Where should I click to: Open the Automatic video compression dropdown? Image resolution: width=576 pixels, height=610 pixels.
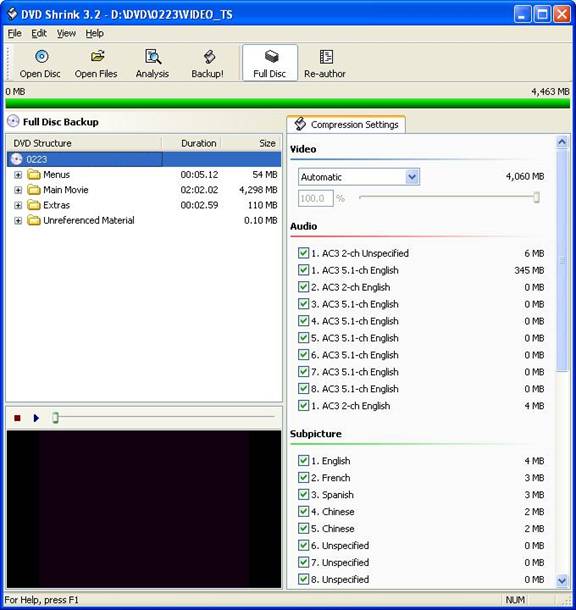click(x=412, y=177)
